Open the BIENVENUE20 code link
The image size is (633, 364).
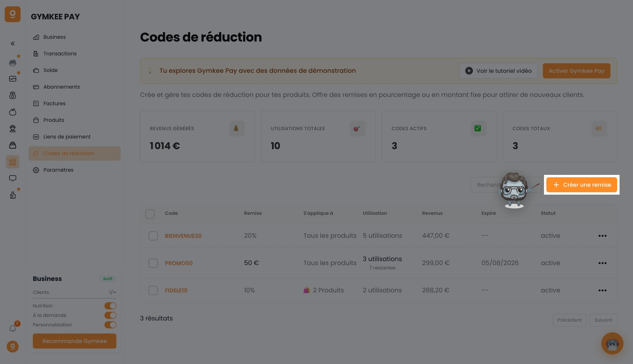tap(183, 236)
